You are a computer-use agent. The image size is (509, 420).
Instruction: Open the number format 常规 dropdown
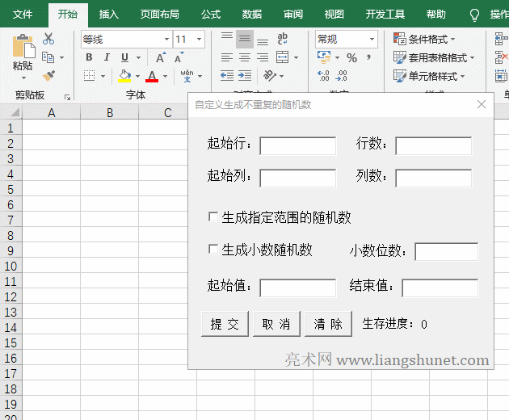372,40
